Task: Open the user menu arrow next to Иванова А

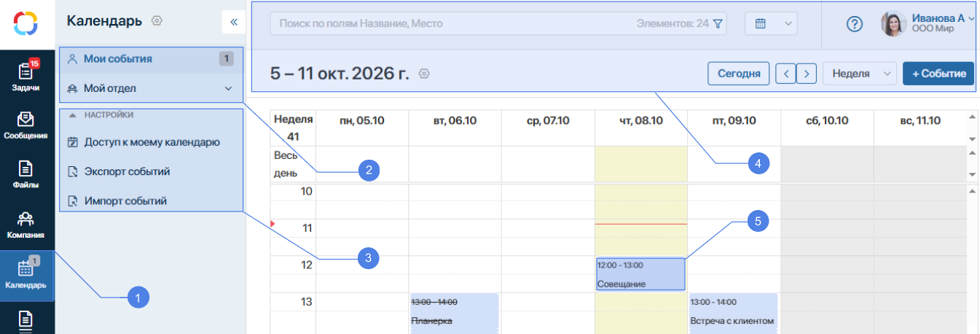Action: pyautogui.click(x=972, y=18)
